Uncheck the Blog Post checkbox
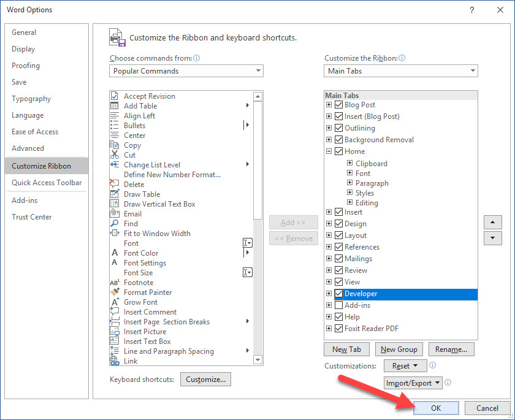The height and width of the screenshot is (420, 515). [x=338, y=105]
